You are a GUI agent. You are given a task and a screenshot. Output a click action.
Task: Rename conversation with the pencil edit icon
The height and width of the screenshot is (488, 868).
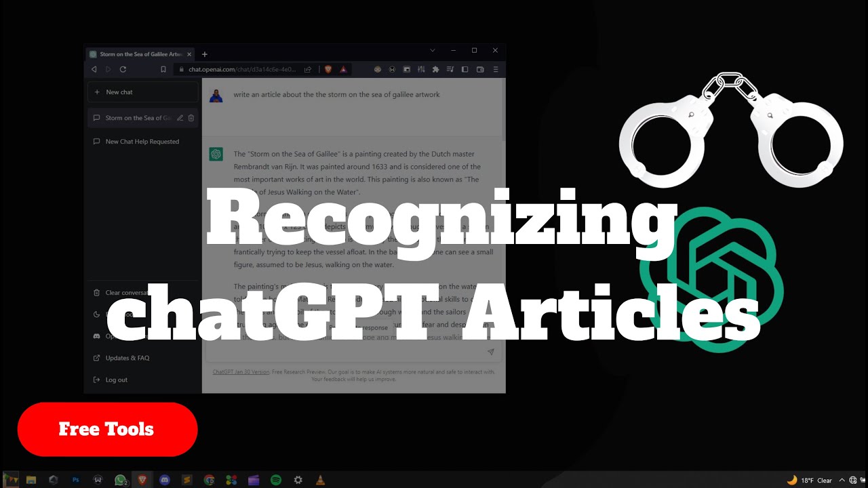(x=180, y=118)
